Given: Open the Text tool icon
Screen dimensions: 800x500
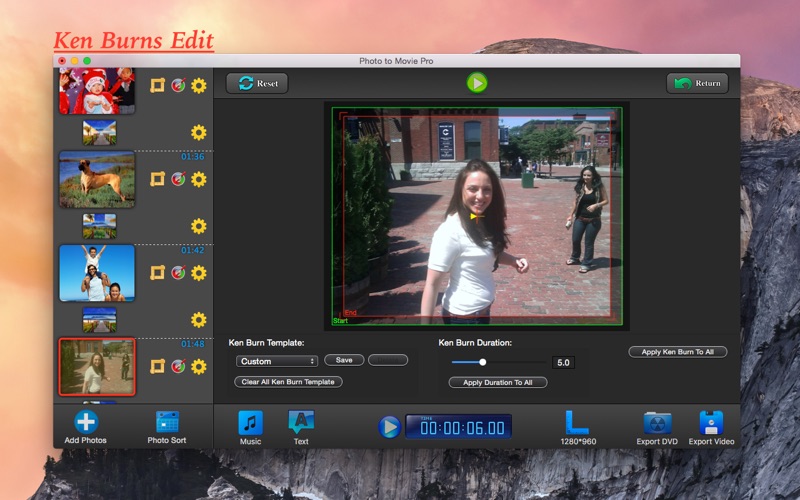Looking at the screenshot, I should [301, 422].
